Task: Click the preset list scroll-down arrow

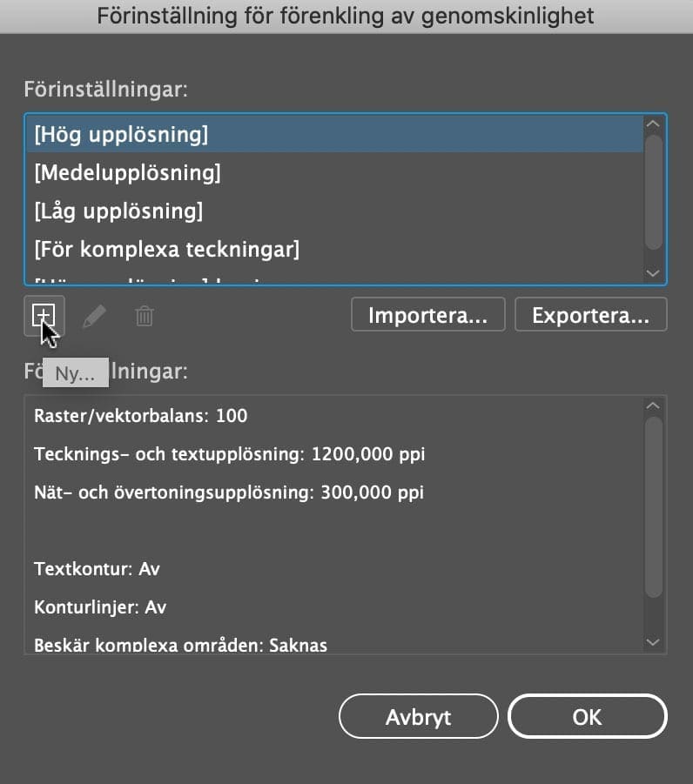Action: point(653,273)
